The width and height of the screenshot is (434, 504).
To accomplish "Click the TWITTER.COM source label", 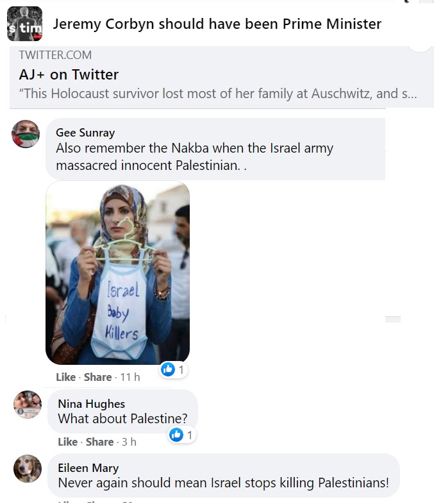I will click(55, 55).
